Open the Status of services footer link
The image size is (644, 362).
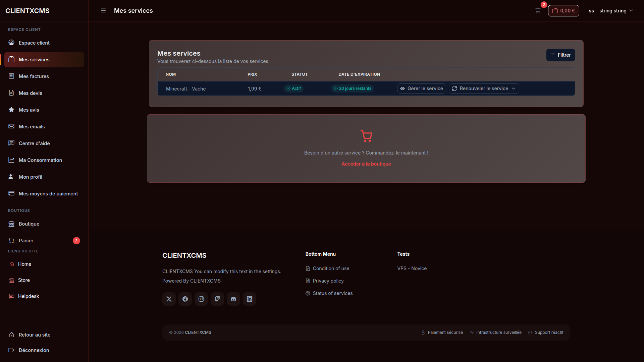329,293
